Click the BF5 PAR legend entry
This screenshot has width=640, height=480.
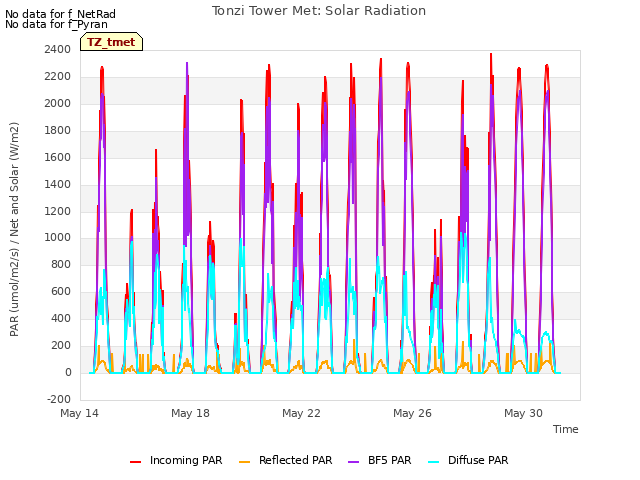(380, 460)
